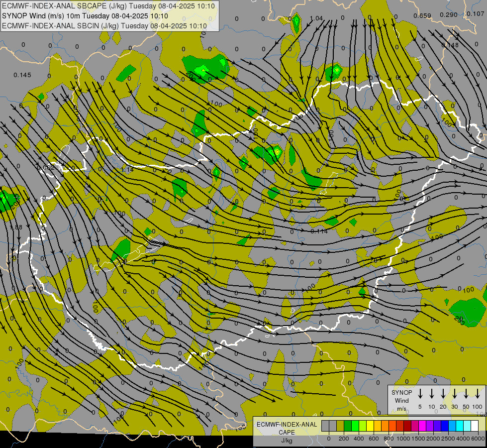Image resolution: width=487 pixels, height=448 pixels.
Task: Click the number 10 in wind legend
Action: 432,407
